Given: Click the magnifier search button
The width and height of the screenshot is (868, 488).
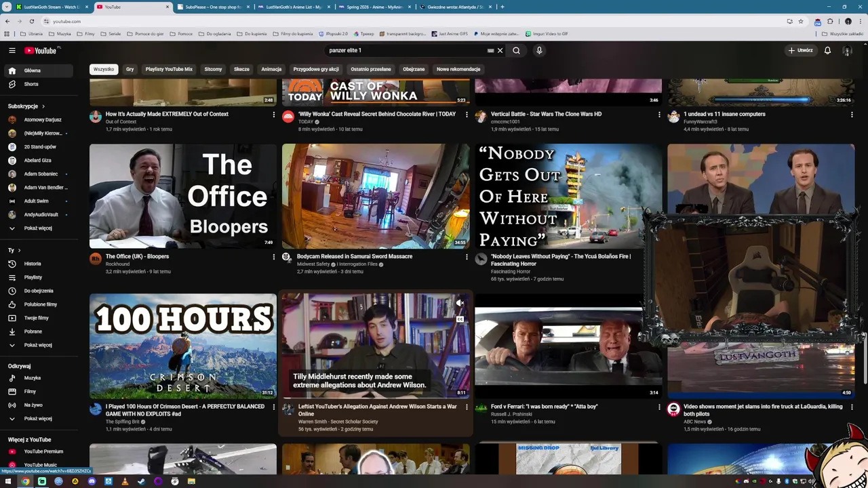Looking at the screenshot, I should 516,50.
